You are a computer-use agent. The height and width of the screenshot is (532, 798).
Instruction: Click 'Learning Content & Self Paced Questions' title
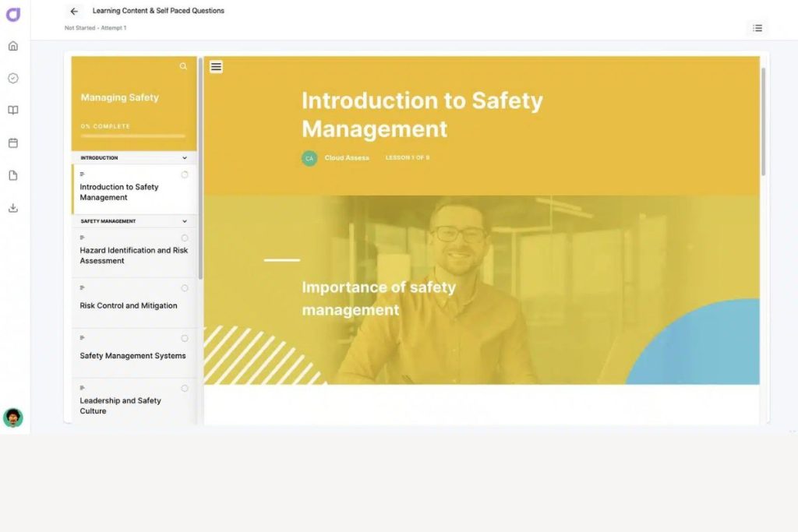coord(158,11)
